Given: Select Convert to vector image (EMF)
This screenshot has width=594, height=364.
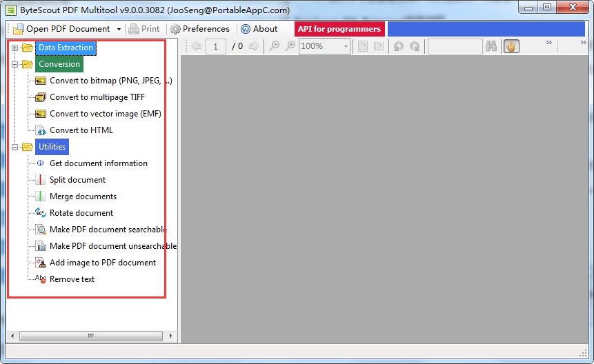Looking at the screenshot, I should tap(106, 114).
